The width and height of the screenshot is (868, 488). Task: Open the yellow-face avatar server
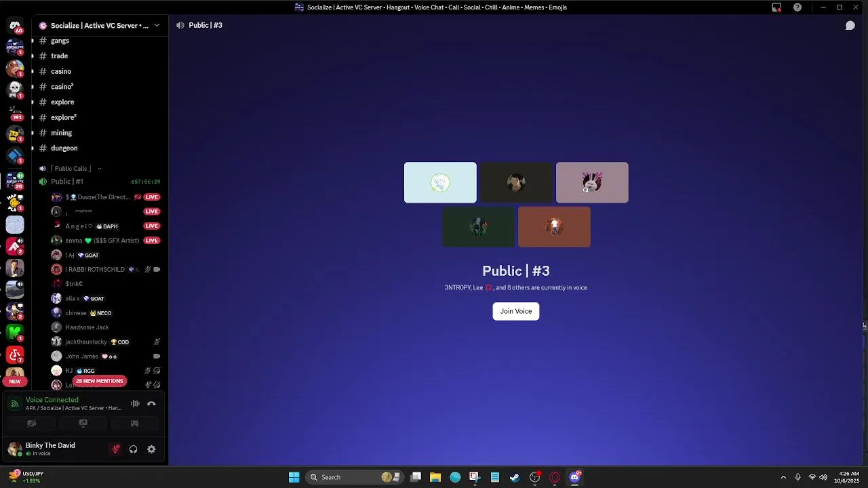coord(15,134)
